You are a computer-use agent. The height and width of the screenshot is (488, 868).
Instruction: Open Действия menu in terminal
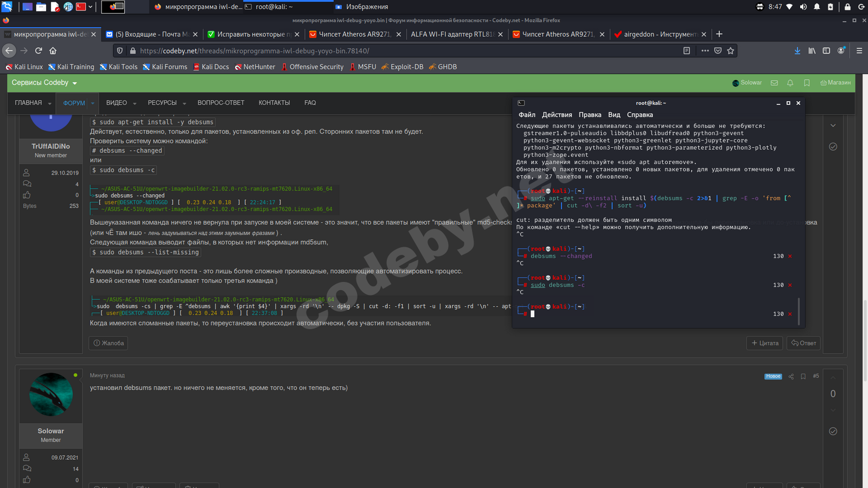(557, 115)
